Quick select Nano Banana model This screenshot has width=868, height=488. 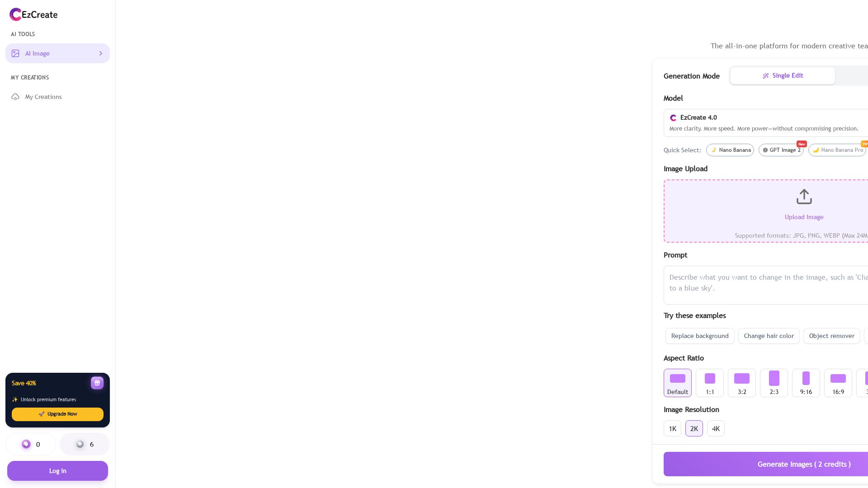point(730,150)
